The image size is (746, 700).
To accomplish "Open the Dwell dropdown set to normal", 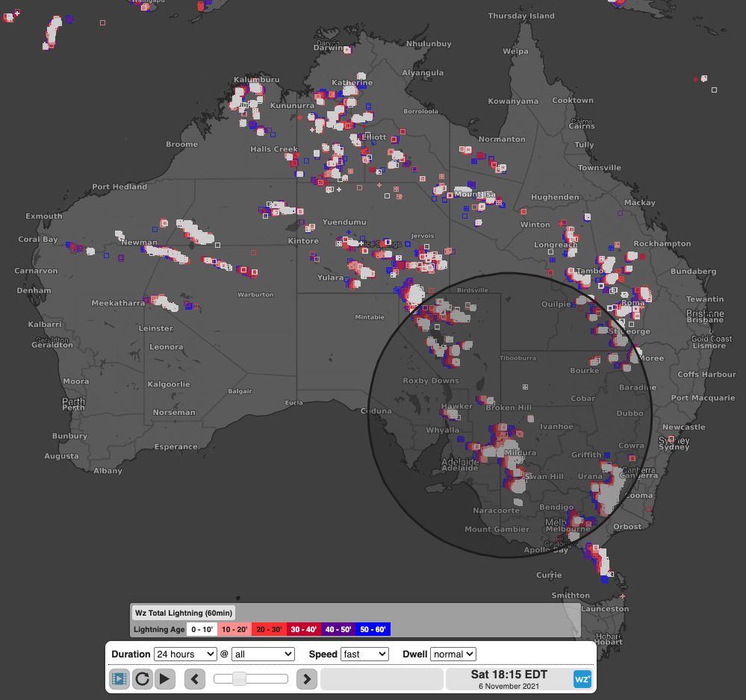I will [453, 654].
